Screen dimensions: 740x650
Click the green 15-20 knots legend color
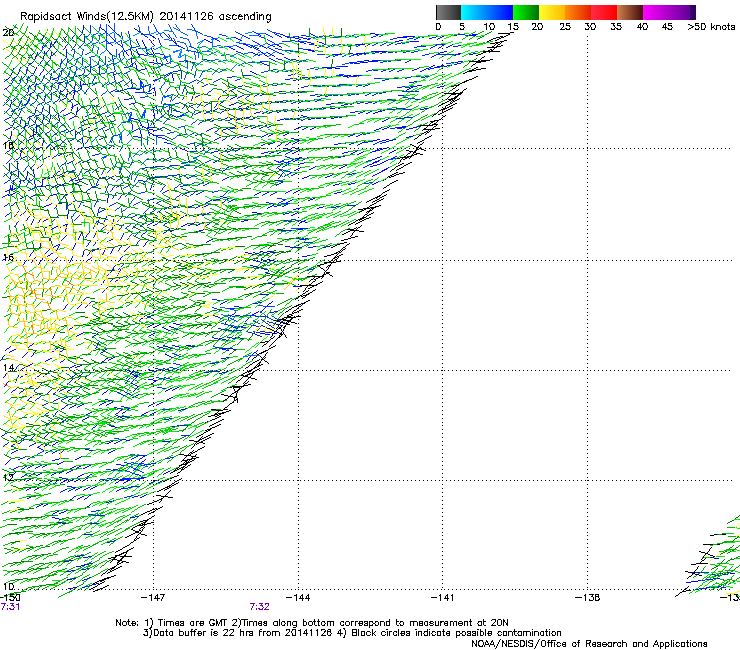pyautogui.click(x=526, y=12)
